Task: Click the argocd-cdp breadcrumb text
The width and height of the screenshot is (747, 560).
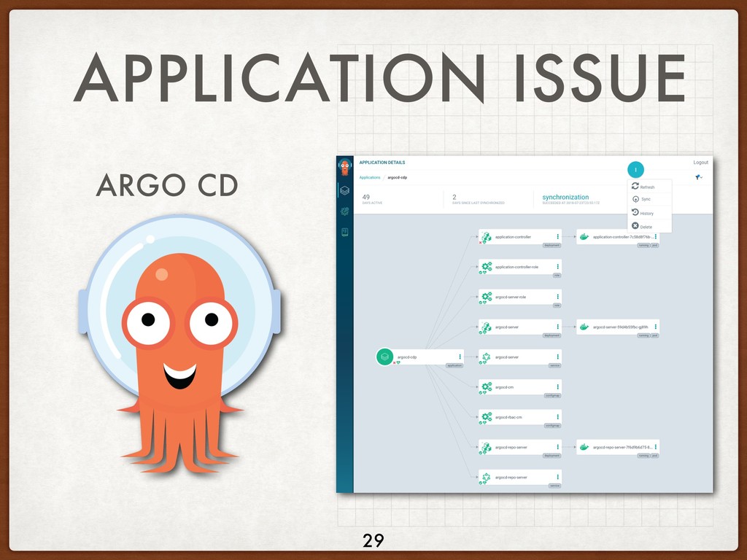Action: pos(398,177)
